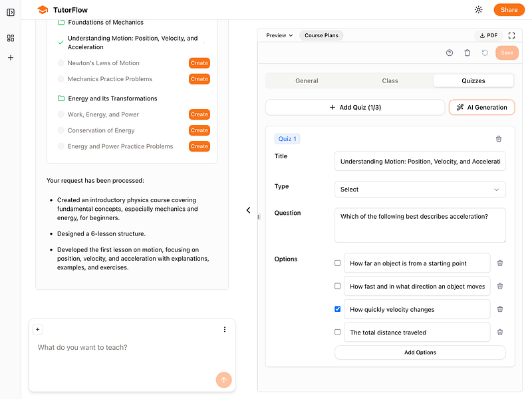Click the Share button
Screen dimensions: 532x399
(x=509, y=10)
